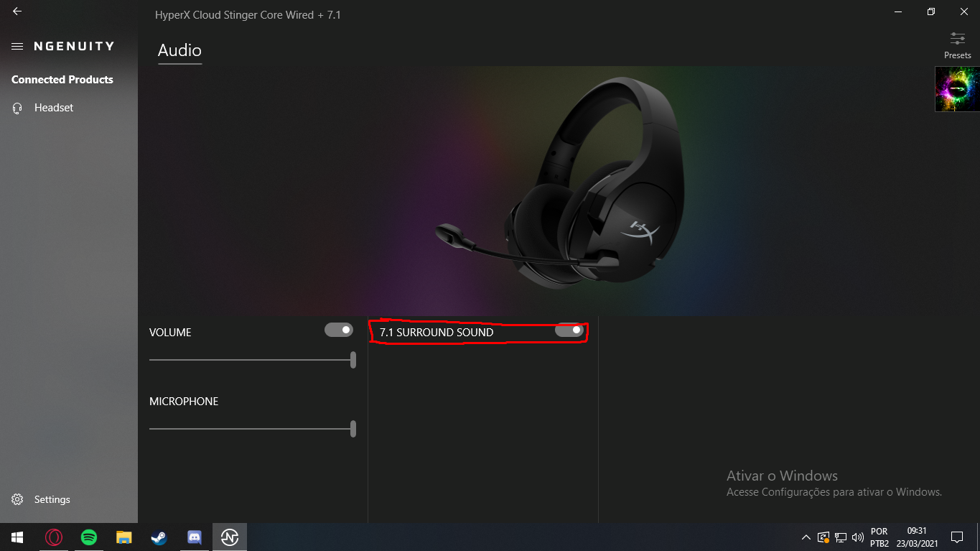980x551 pixels.
Task: Click the security tray icon with warning badge
Action: click(823, 537)
